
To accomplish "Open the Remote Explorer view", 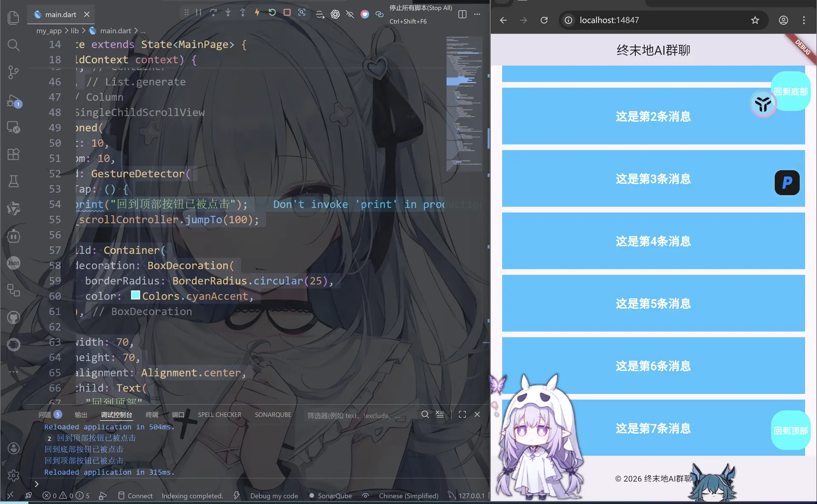I will 14,127.
